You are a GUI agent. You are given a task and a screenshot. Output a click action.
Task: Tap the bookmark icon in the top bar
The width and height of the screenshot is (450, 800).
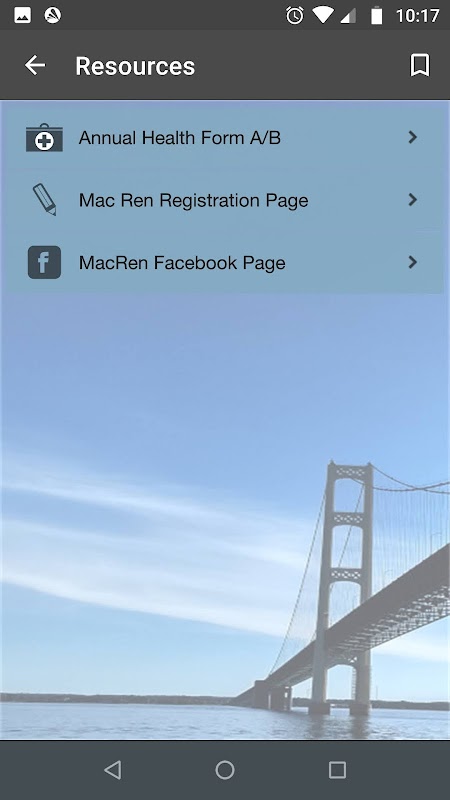click(x=420, y=65)
